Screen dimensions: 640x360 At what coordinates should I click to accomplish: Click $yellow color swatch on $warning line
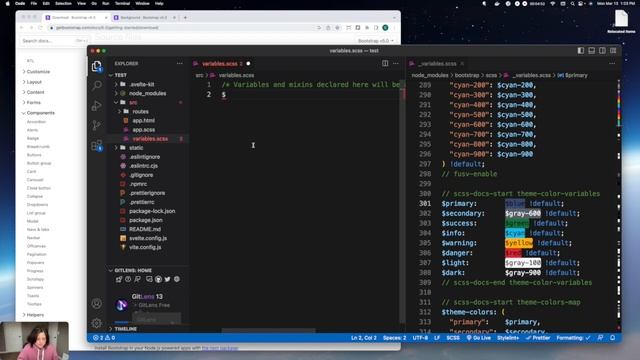pos(519,243)
